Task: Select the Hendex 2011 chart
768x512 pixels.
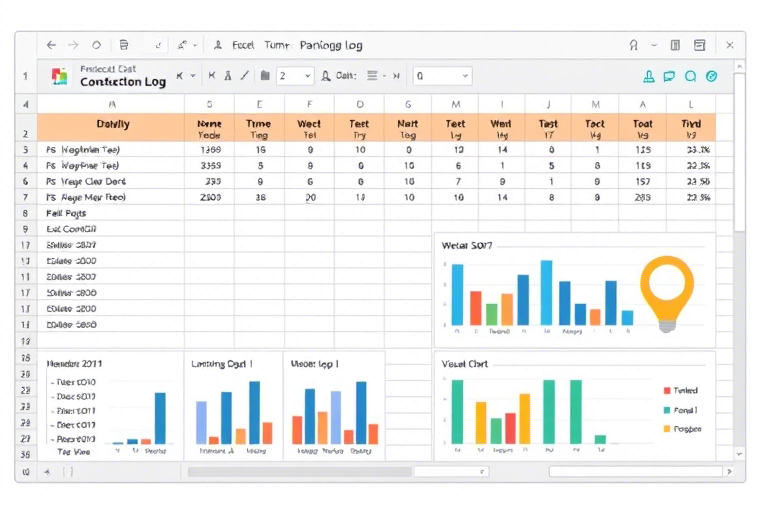Action: [111, 406]
